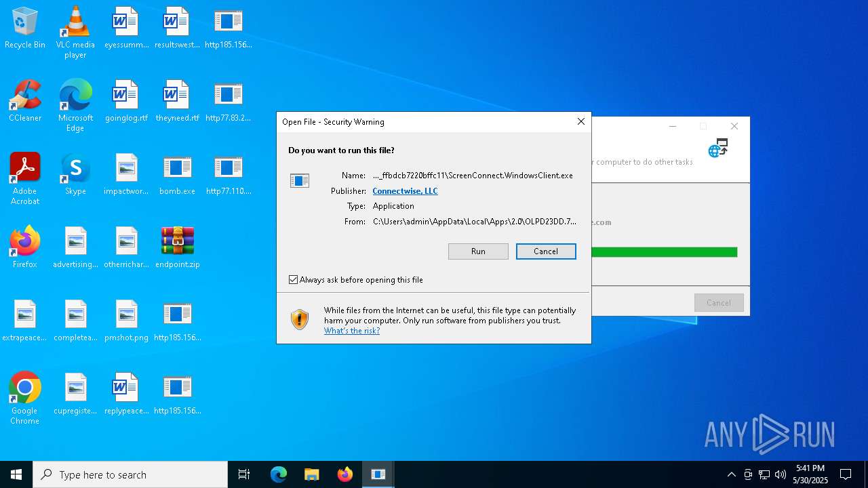Open Microsoft Edge desktop shortcut

pos(75,106)
